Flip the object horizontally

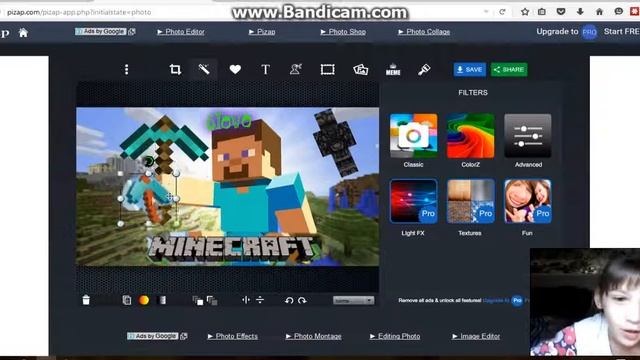click(246, 300)
